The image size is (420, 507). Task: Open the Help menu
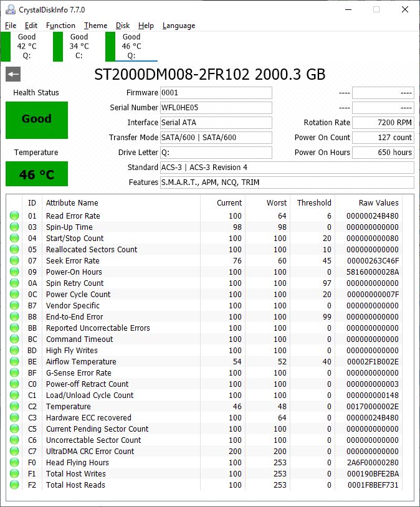146,26
